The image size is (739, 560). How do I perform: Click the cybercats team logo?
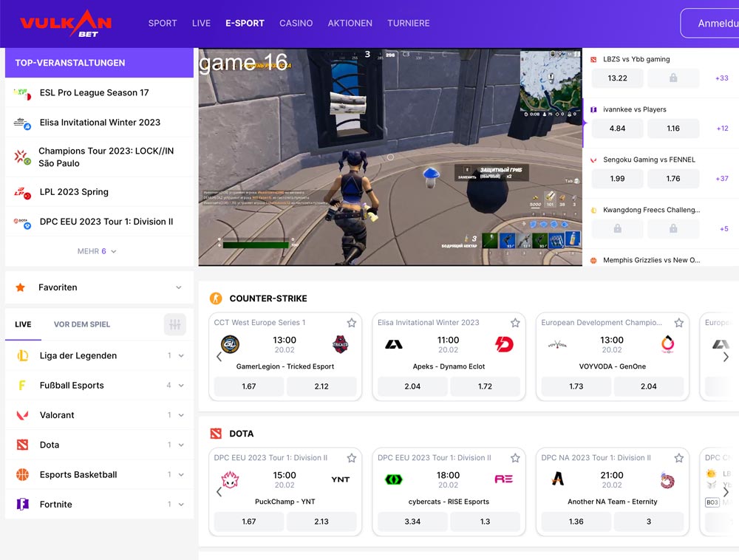pos(394,479)
